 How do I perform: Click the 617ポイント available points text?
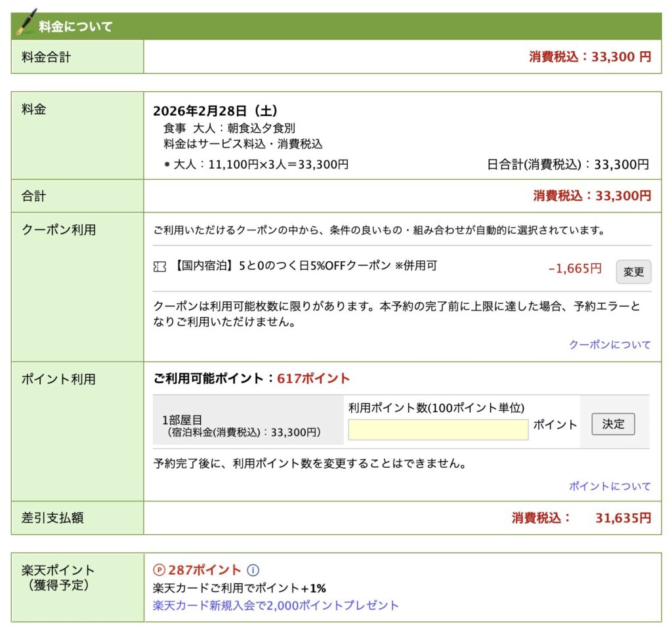[x=314, y=379]
